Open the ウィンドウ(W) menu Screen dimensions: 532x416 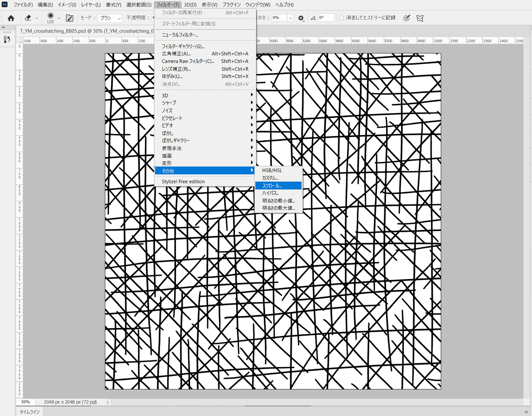[258, 4]
